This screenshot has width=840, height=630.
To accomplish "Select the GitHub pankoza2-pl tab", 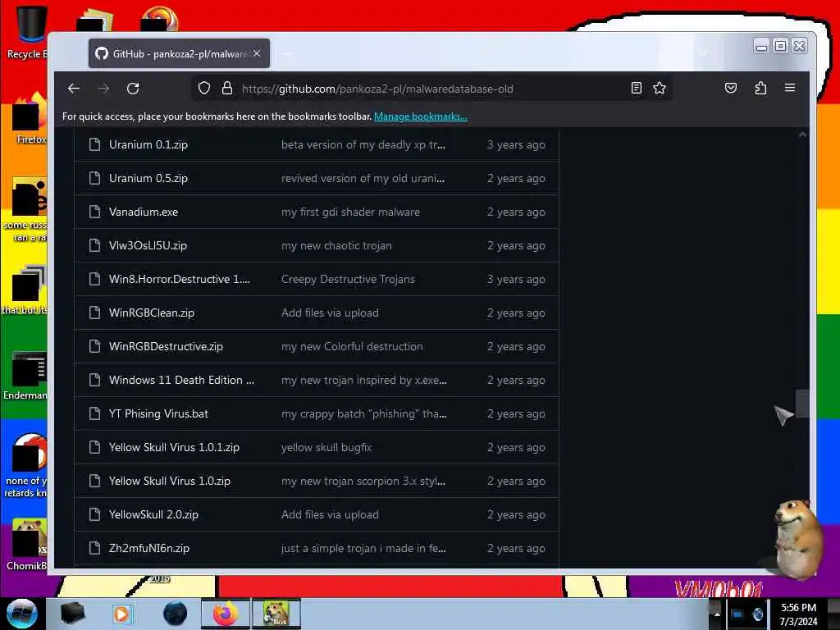I will coord(179,53).
